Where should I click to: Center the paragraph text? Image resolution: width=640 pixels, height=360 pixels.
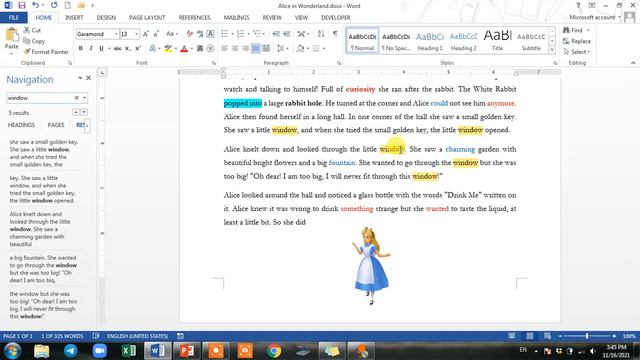click(235, 49)
